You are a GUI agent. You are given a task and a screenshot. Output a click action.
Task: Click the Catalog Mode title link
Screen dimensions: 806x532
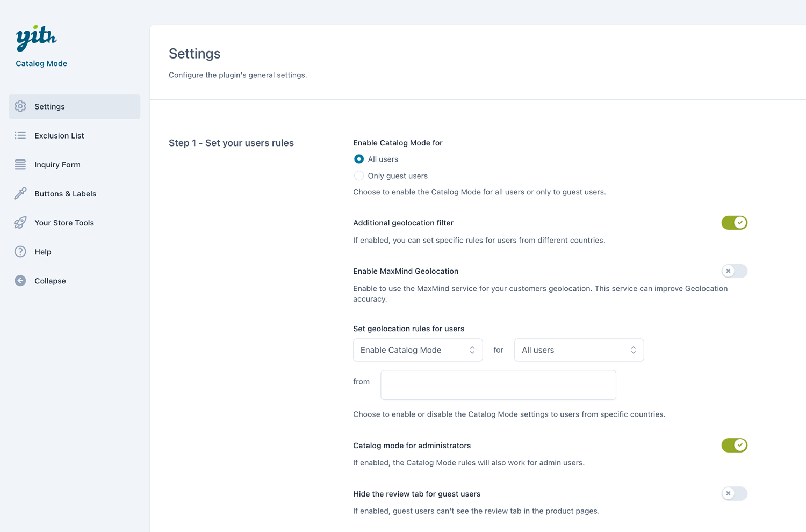(41, 63)
